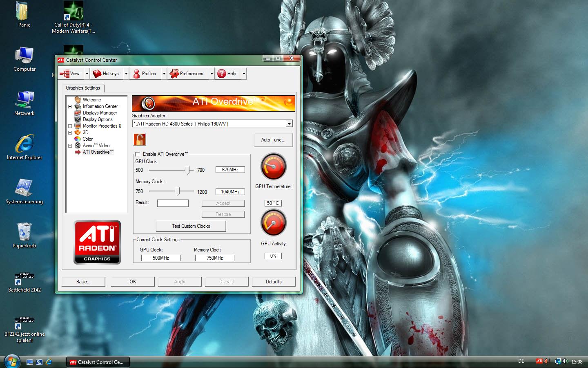The width and height of the screenshot is (588, 368).
Task: Click the volume speaker tray icon
Action: 566,361
